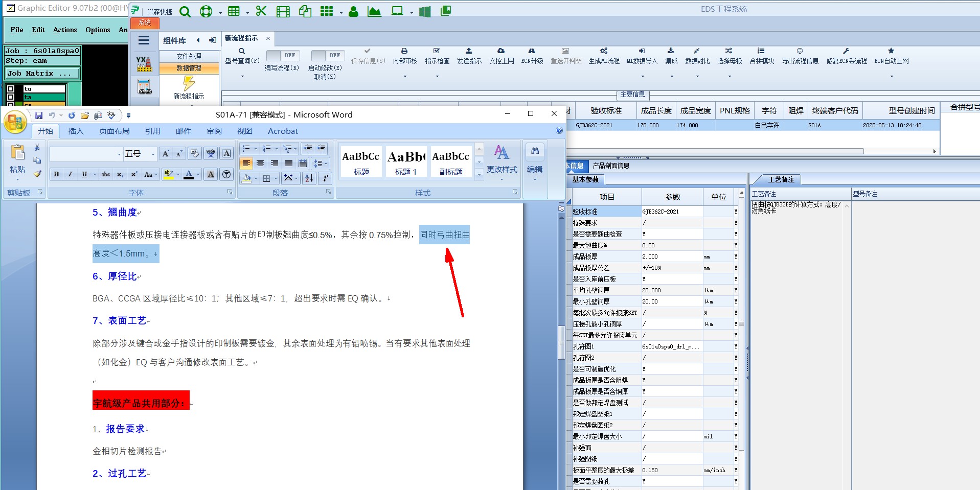Expand dropdown arrow under ECN自动上网
This screenshot has height=490, width=980.
[892, 76]
